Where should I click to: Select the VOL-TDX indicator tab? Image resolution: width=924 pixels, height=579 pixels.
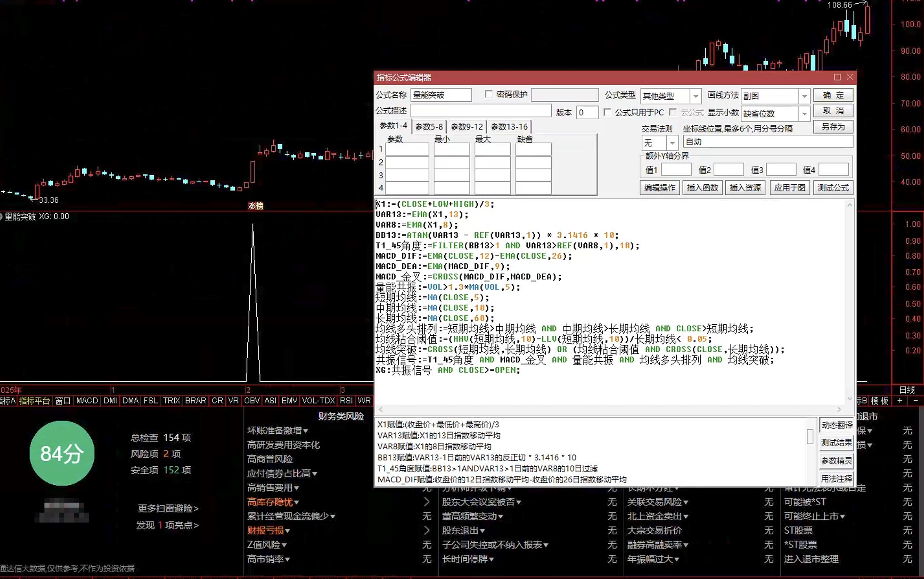[x=318, y=401]
